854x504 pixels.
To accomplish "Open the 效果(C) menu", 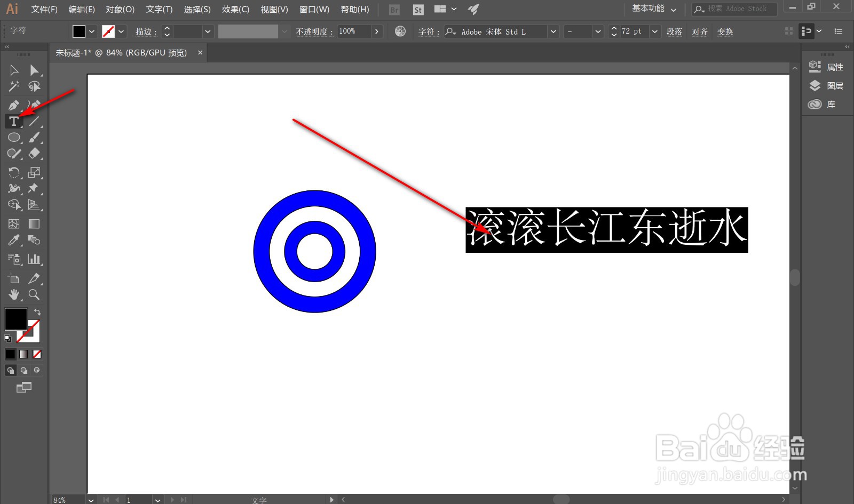I will point(235,10).
